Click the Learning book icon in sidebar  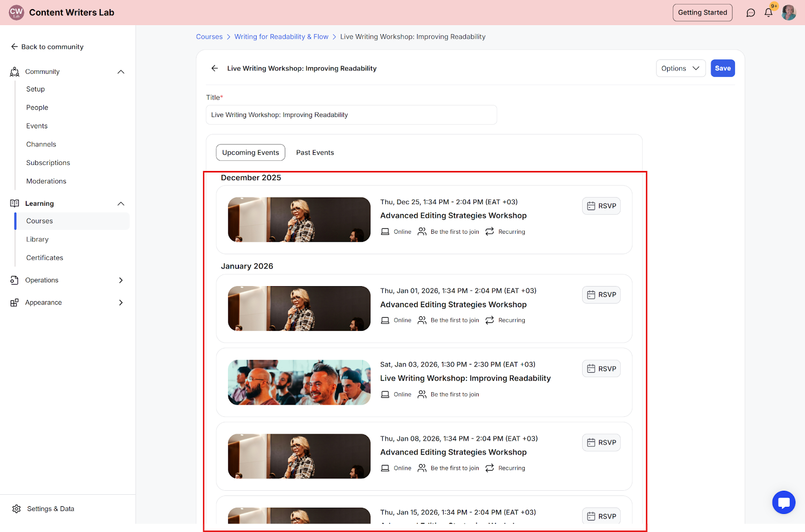point(15,204)
